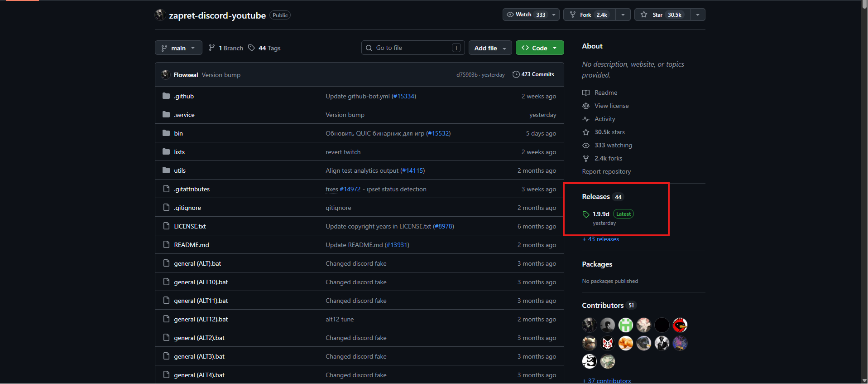Screen dimensions: 868x384
Task: Click the utils folder icon
Action: click(x=166, y=170)
